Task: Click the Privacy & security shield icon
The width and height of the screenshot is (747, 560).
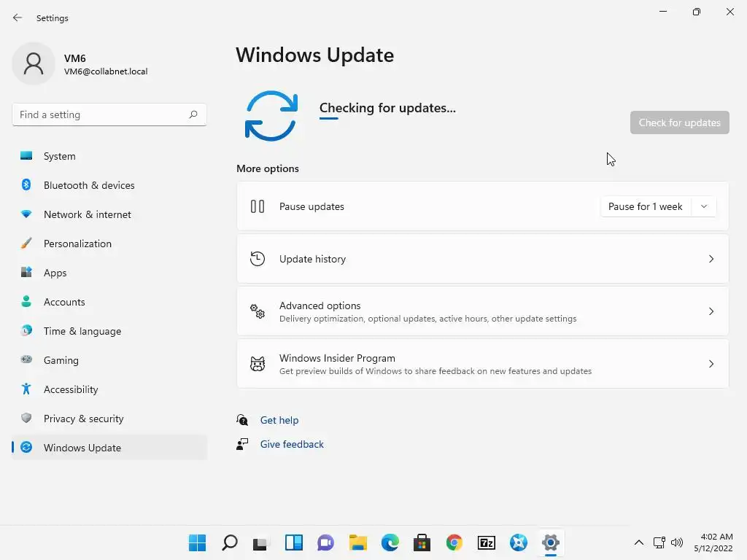Action: 26,418
